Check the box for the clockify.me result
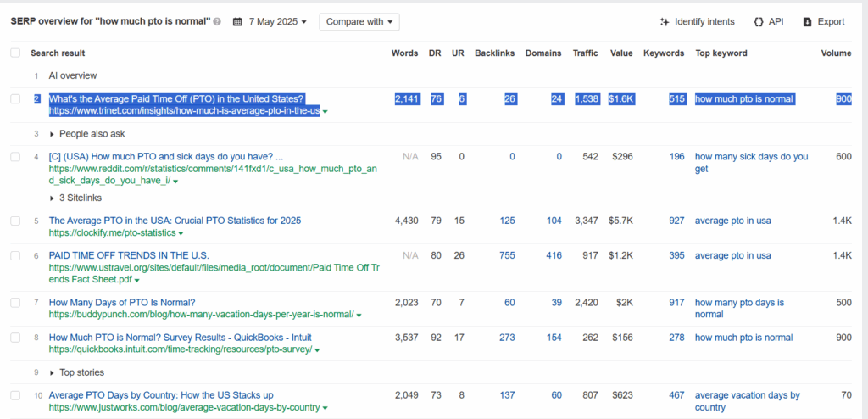The width and height of the screenshot is (868, 419). pyautogui.click(x=15, y=221)
